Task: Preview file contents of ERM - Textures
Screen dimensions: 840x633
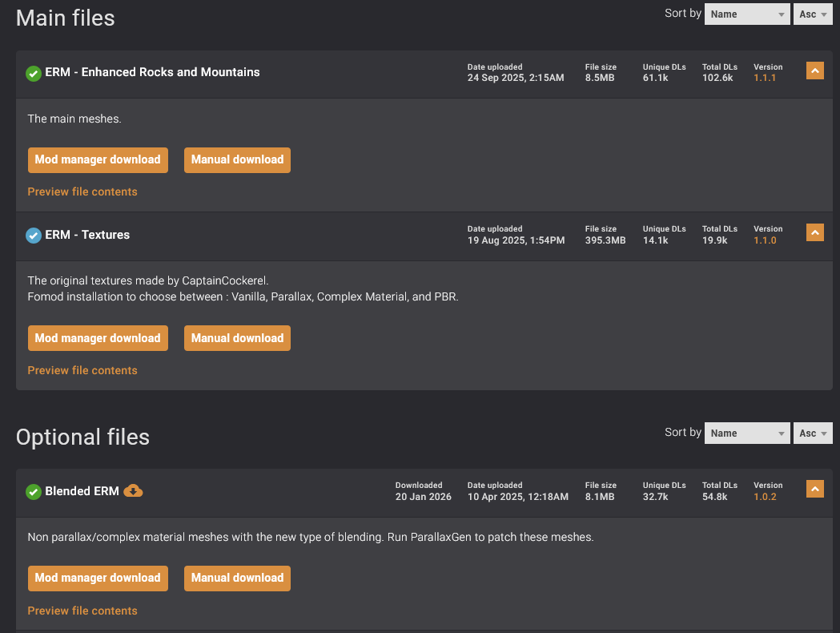Action: pos(82,370)
